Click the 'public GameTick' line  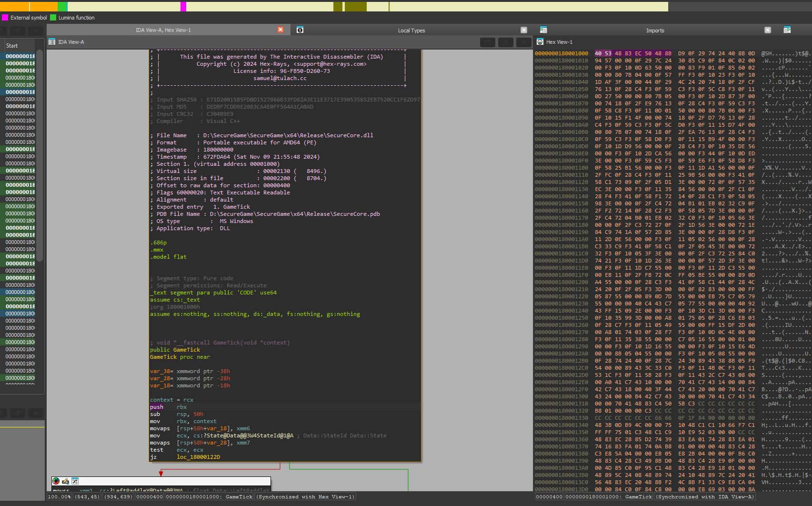[175, 350]
